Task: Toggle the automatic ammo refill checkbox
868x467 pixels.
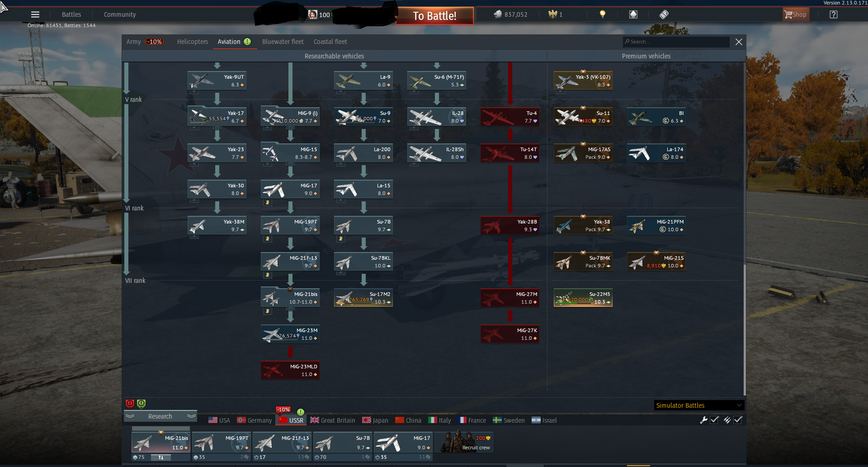Action: pos(738,420)
